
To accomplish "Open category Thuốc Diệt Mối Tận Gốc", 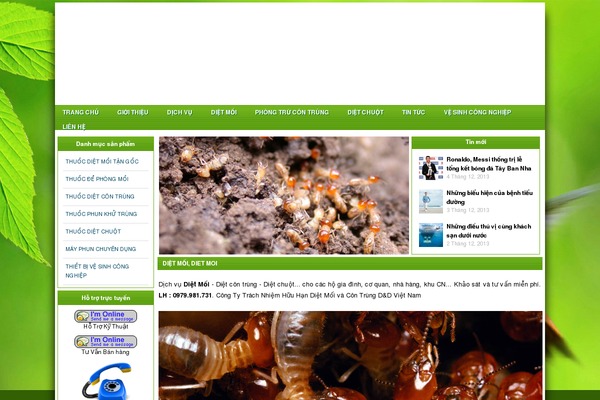I will pos(102,162).
